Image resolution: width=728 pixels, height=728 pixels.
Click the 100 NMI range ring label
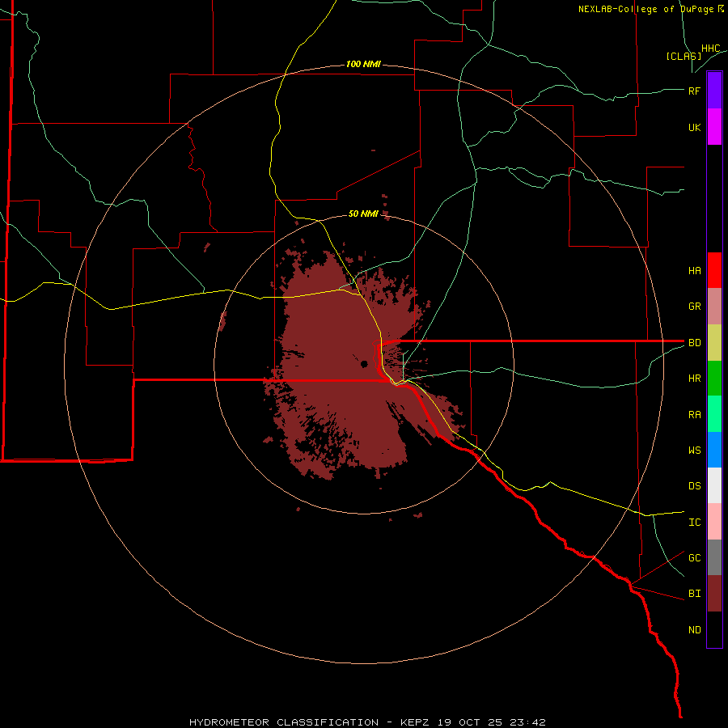[x=363, y=64]
